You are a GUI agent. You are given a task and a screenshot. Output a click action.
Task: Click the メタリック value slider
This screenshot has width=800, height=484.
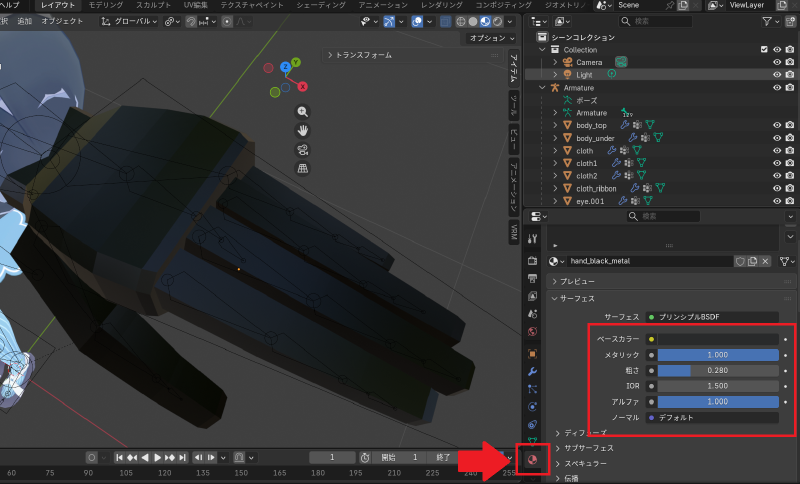pyautogui.click(x=717, y=355)
